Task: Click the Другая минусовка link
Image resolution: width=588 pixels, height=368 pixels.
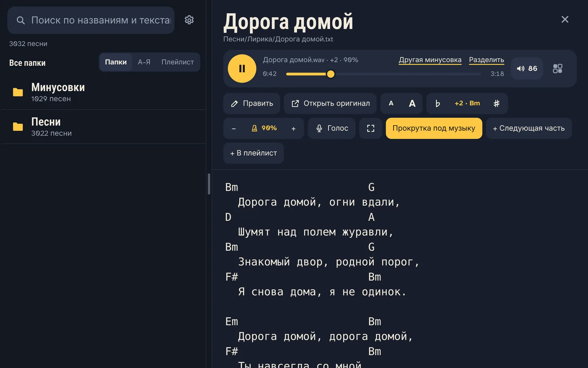Action: [430, 60]
